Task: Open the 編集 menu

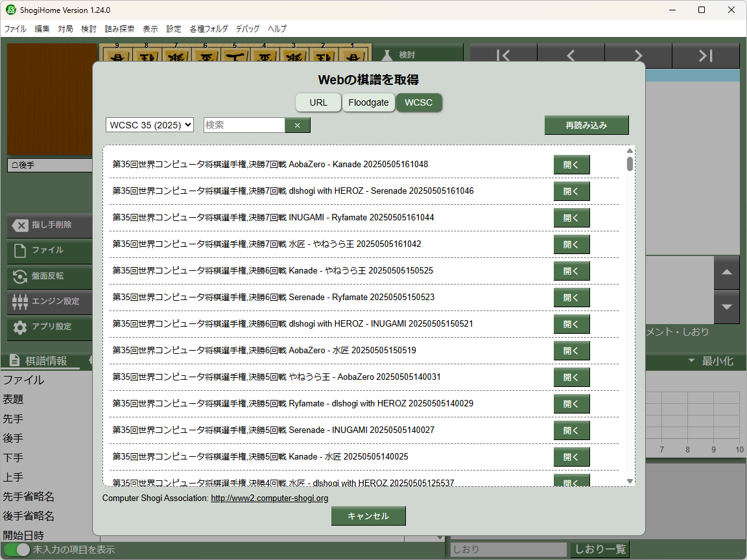Action: [x=42, y=29]
